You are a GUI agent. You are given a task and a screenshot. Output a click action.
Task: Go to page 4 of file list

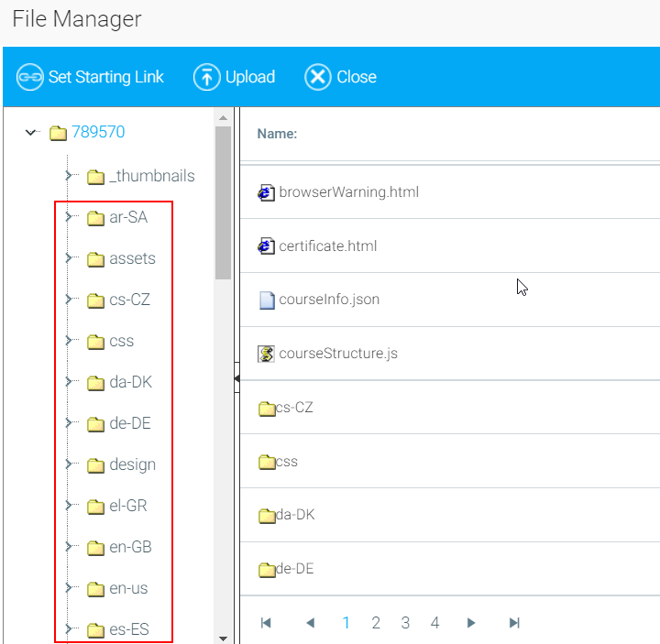coord(434,623)
